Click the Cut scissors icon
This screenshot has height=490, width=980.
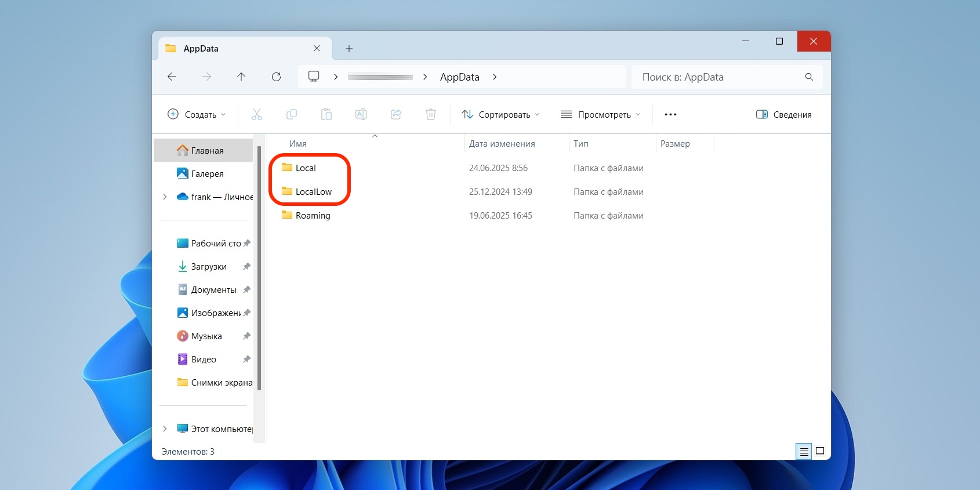click(257, 114)
